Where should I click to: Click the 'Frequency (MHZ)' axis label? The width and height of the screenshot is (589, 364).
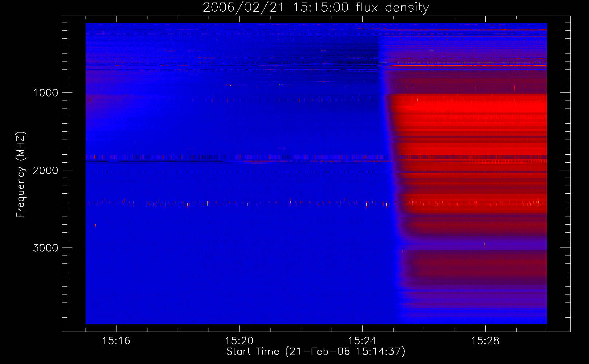click(20, 175)
